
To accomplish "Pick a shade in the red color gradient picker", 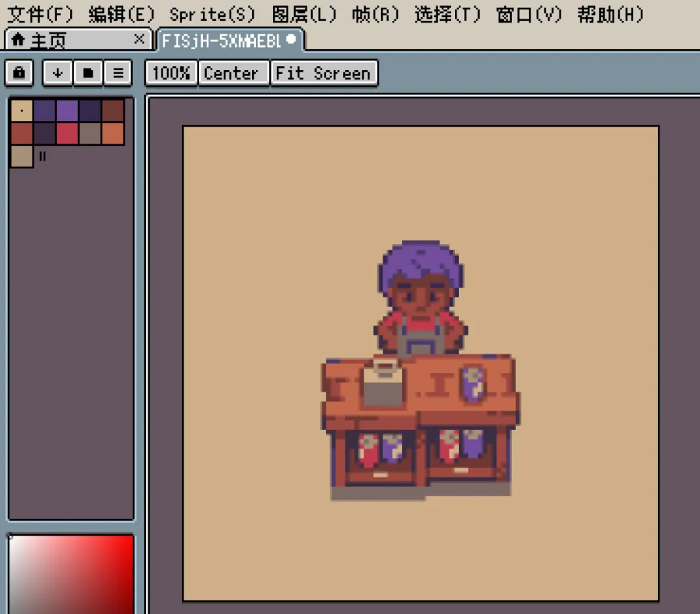I will 71,574.
